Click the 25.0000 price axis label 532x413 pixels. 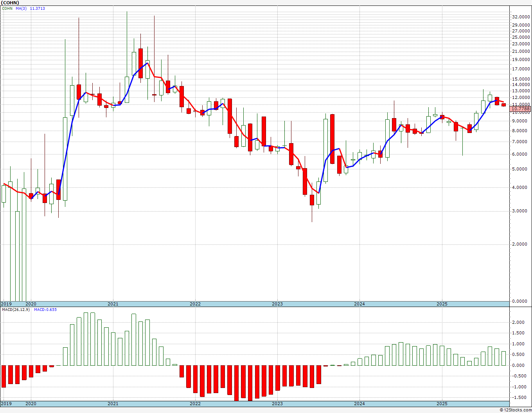coord(521,37)
